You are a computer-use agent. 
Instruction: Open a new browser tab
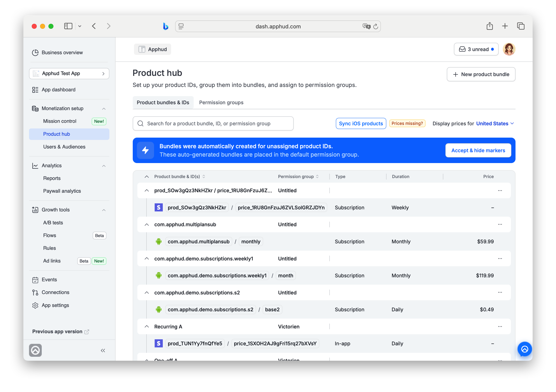coord(505,26)
